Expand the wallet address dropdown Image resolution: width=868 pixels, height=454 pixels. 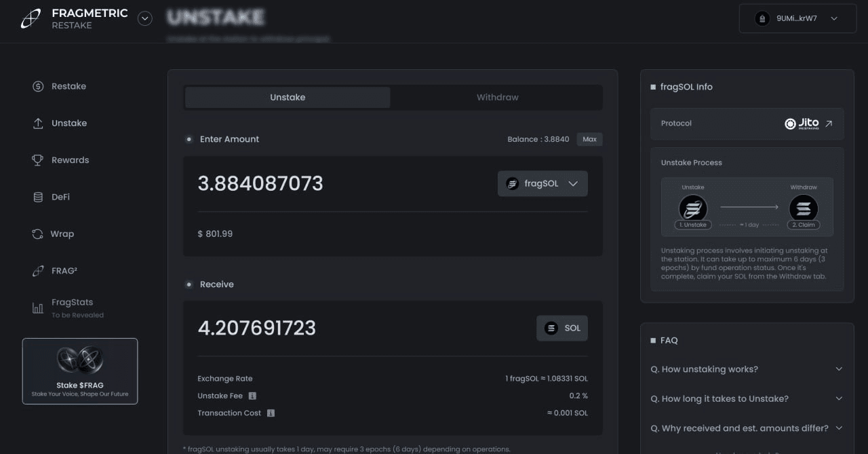click(x=835, y=18)
